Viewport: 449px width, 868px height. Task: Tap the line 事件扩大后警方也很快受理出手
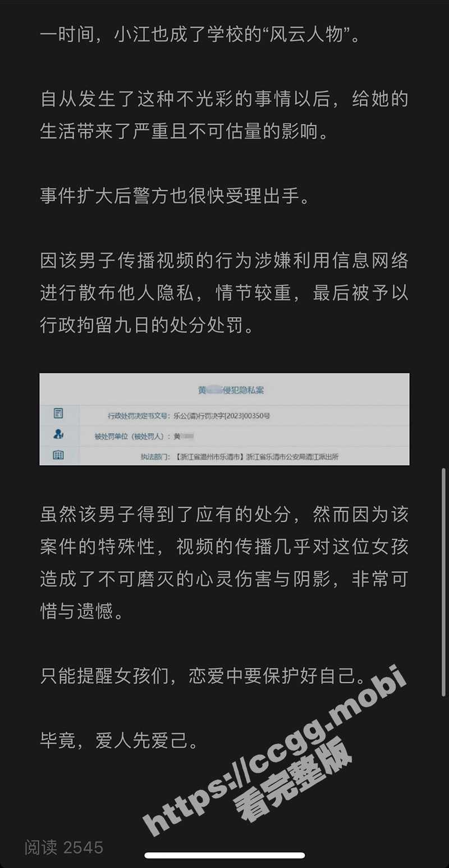(175, 196)
